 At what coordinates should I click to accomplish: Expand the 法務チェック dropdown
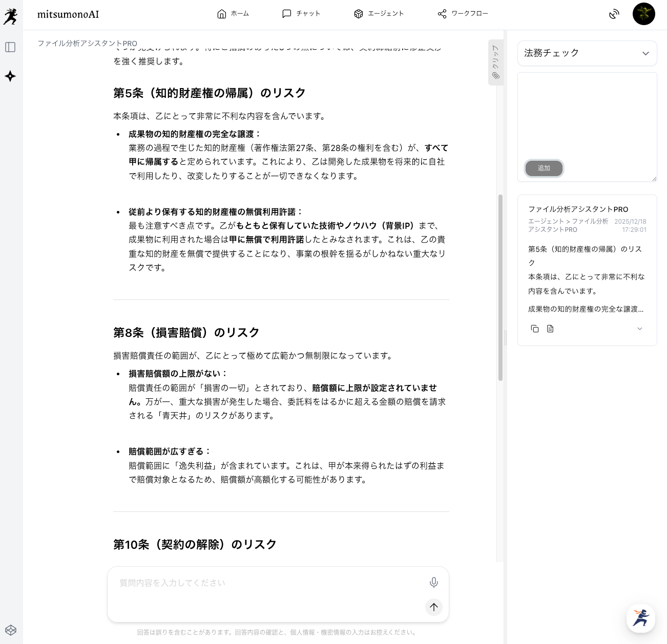[587, 53]
